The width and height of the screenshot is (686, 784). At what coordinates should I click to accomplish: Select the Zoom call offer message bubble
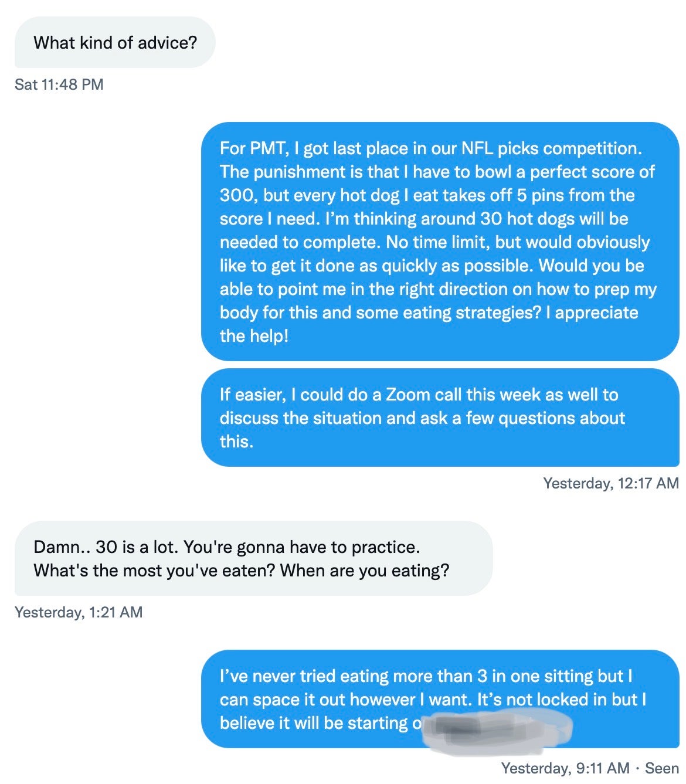point(440,418)
